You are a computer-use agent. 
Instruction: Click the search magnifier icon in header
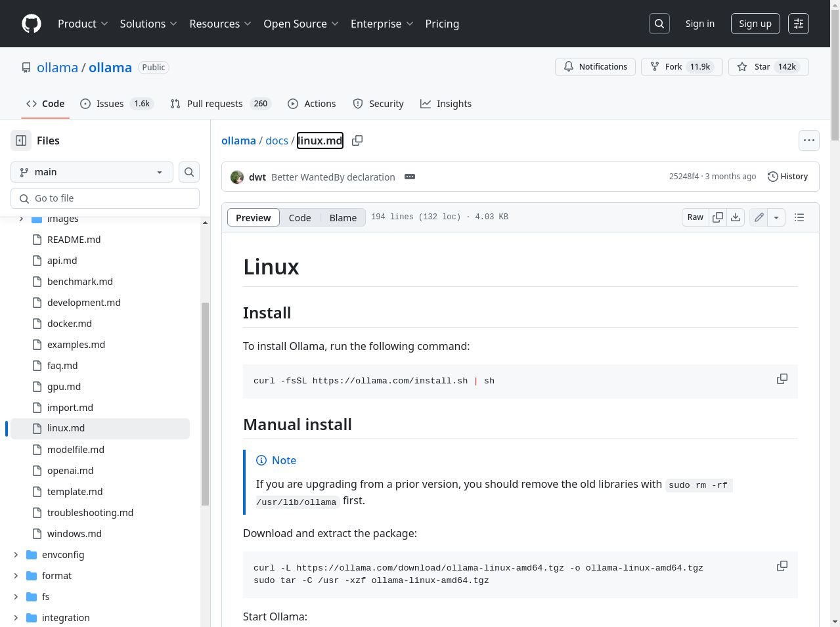(x=659, y=24)
